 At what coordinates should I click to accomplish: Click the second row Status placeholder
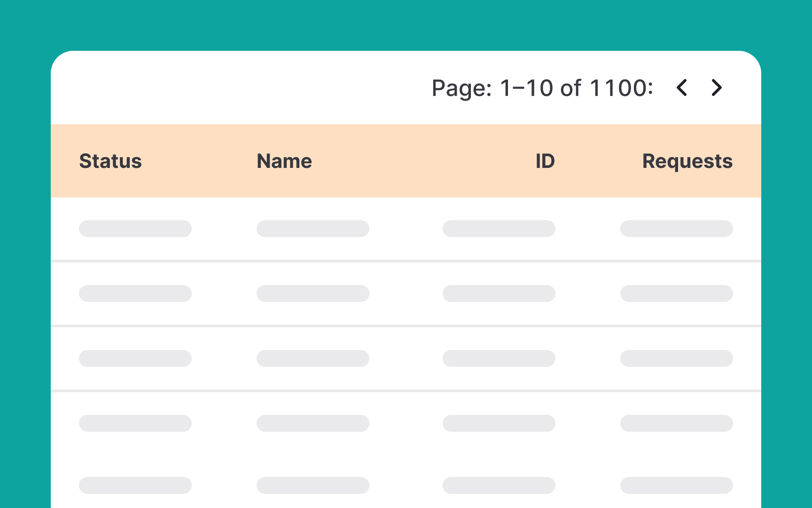[x=135, y=293]
